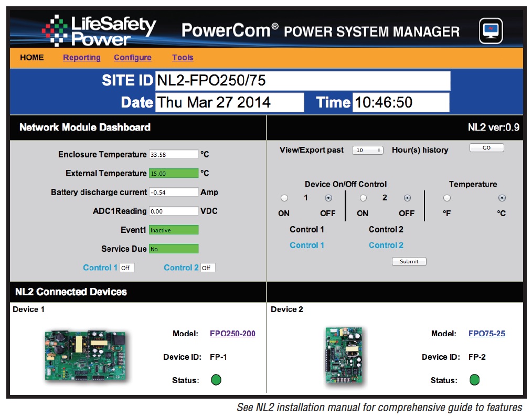Click the Enclosure Temperature value field
The height and width of the screenshot is (417, 532).
click(173, 155)
